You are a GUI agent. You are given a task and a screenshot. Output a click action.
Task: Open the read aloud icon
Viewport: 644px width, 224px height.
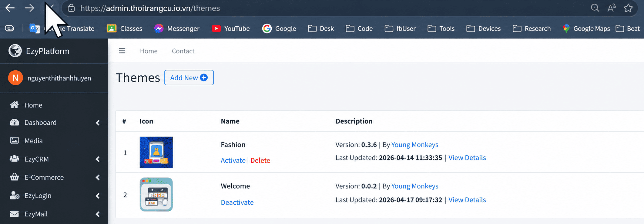(x=612, y=8)
